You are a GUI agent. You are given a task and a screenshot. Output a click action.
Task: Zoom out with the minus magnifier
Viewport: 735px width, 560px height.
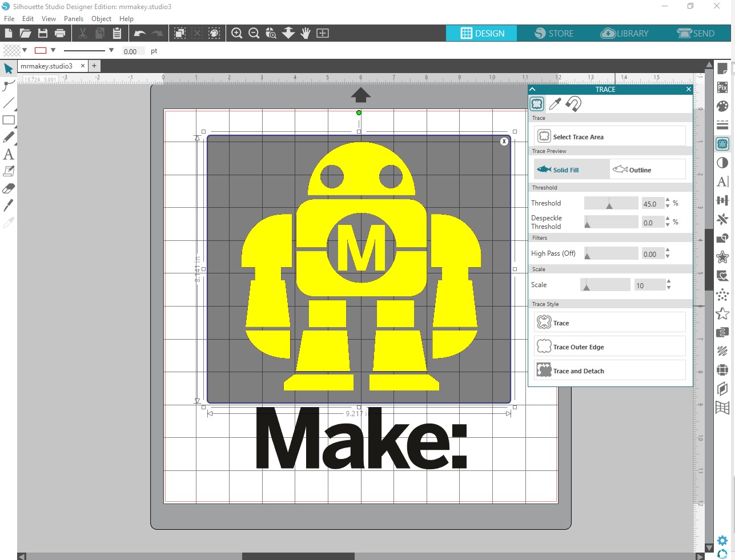pos(254,33)
